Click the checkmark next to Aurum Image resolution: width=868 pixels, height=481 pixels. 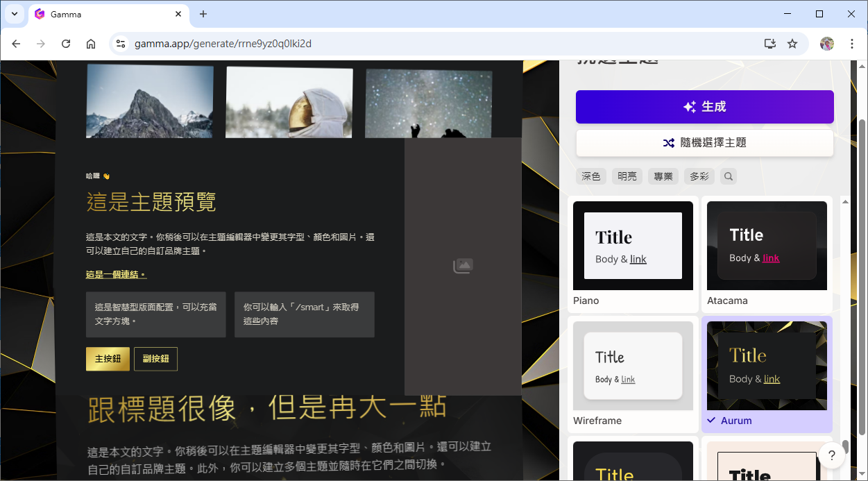[711, 421]
